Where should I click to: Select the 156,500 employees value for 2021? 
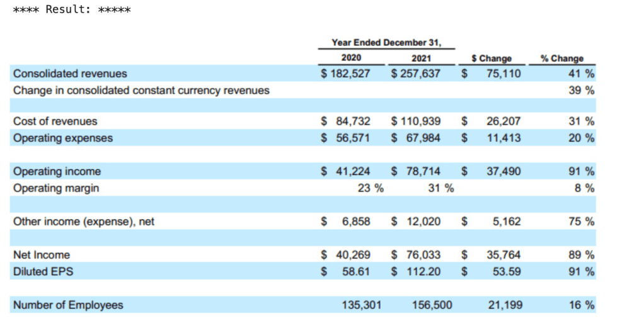pyautogui.click(x=432, y=305)
